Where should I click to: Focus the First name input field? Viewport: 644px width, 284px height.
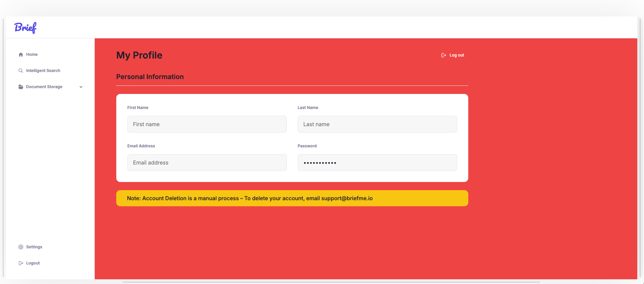click(x=207, y=124)
